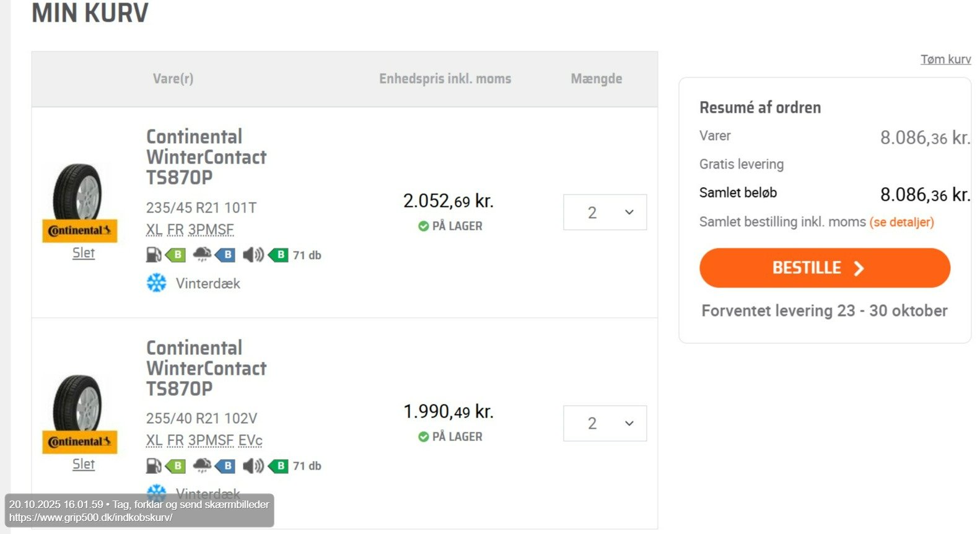
Task: Remove second tyre using Slet link
Action: coord(84,464)
